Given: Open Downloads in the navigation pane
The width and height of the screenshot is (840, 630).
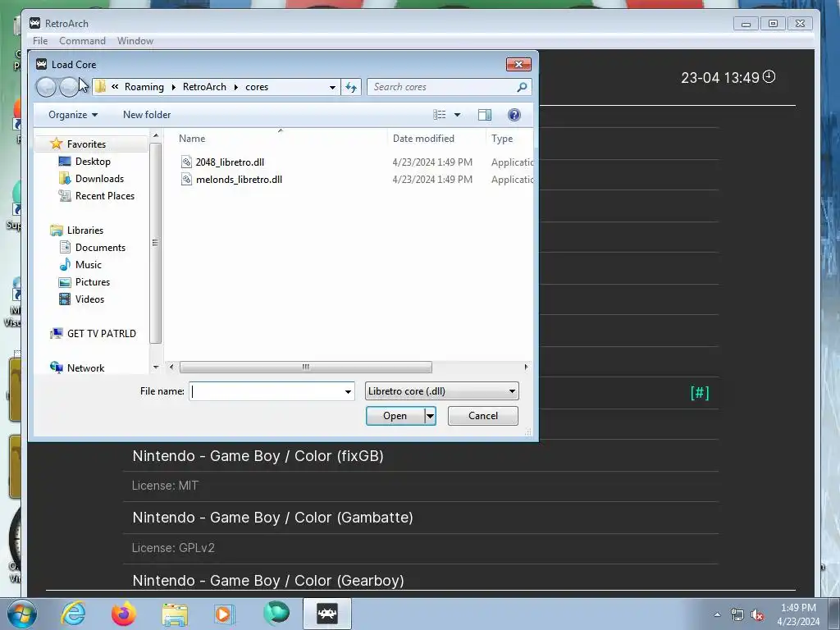Looking at the screenshot, I should coord(99,178).
